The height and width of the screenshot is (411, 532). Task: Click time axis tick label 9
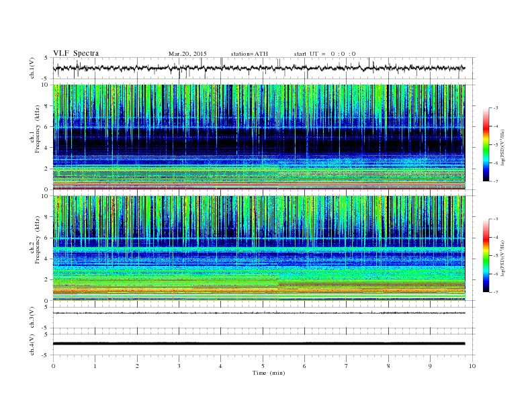pos(430,366)
